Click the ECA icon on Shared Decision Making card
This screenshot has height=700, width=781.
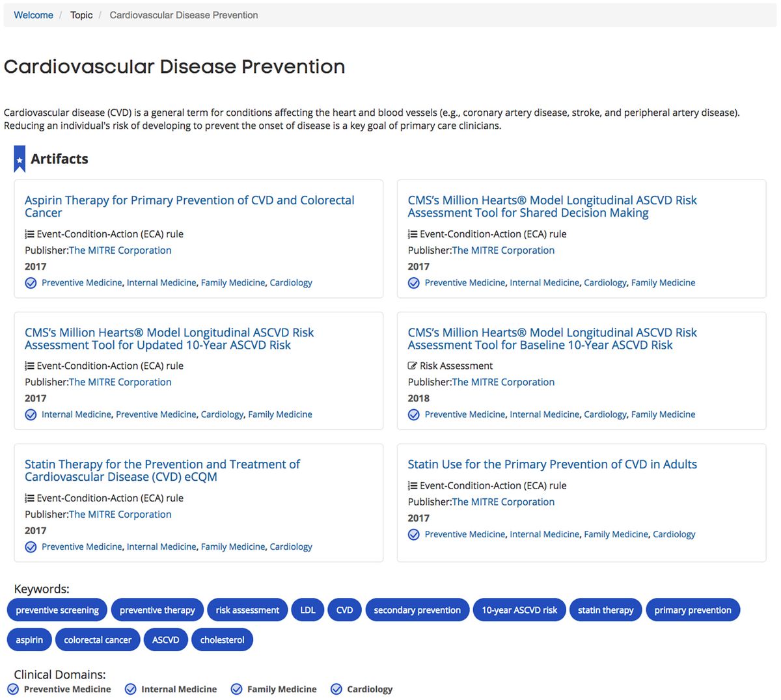tap(412, 234)
